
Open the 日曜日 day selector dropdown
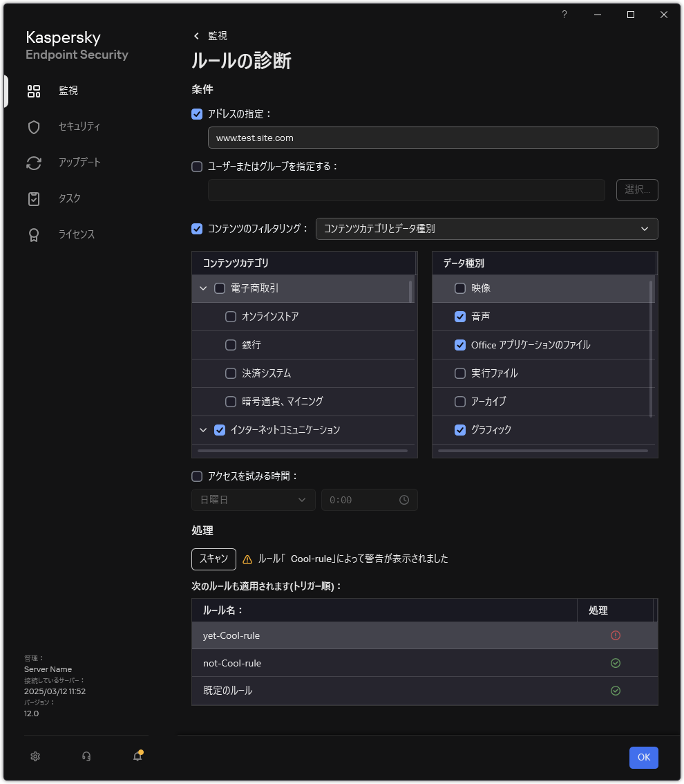(x=253, y=500)
